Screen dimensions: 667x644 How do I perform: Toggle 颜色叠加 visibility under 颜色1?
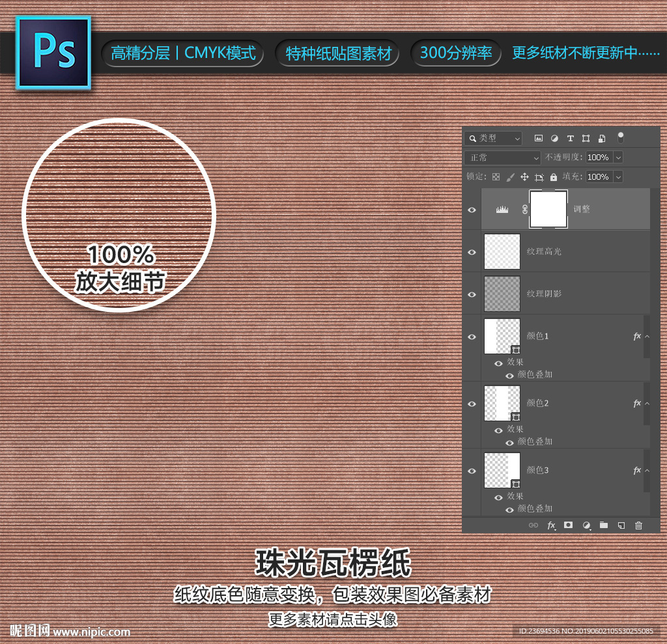pos(509,376)
